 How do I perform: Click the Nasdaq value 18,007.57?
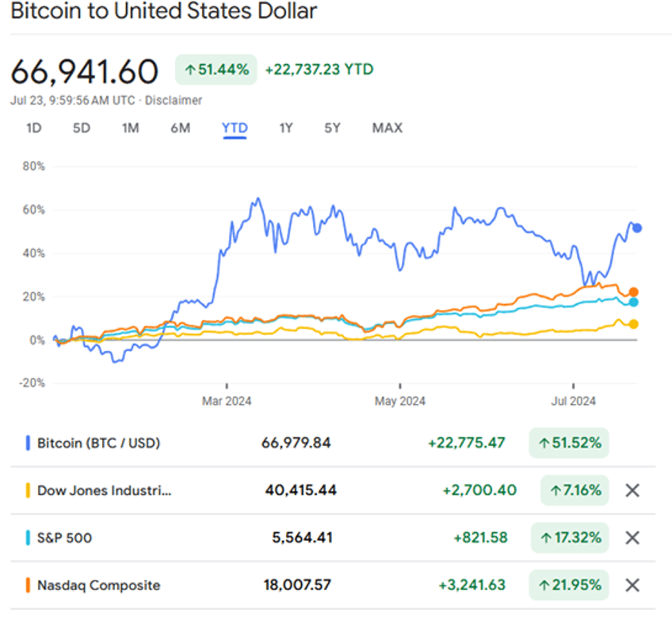pos(297,585)
